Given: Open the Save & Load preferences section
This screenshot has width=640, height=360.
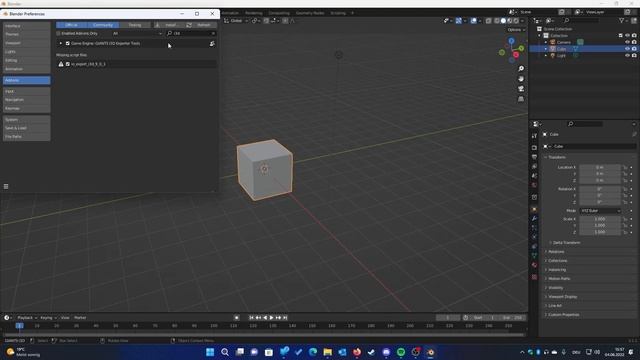Looking at the screenshot, I should [27, 128].
